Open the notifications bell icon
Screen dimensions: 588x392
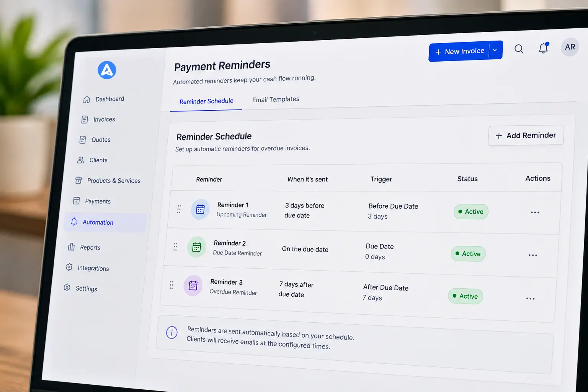[544, 47]
